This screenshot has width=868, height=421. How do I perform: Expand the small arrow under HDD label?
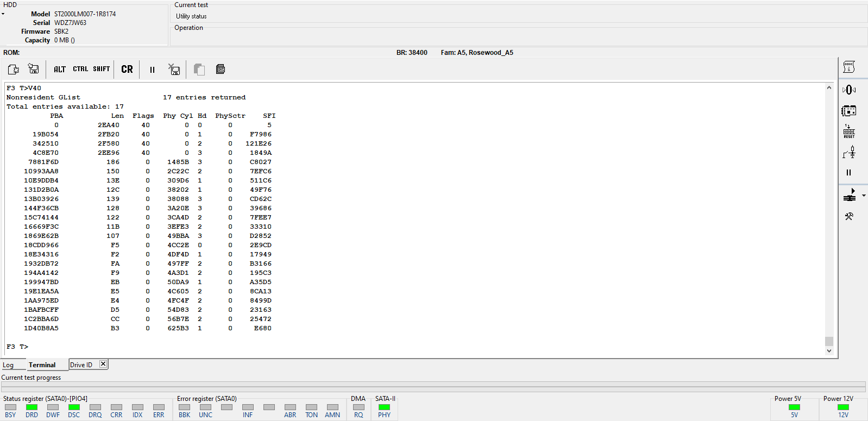click(x=3, y=14)
